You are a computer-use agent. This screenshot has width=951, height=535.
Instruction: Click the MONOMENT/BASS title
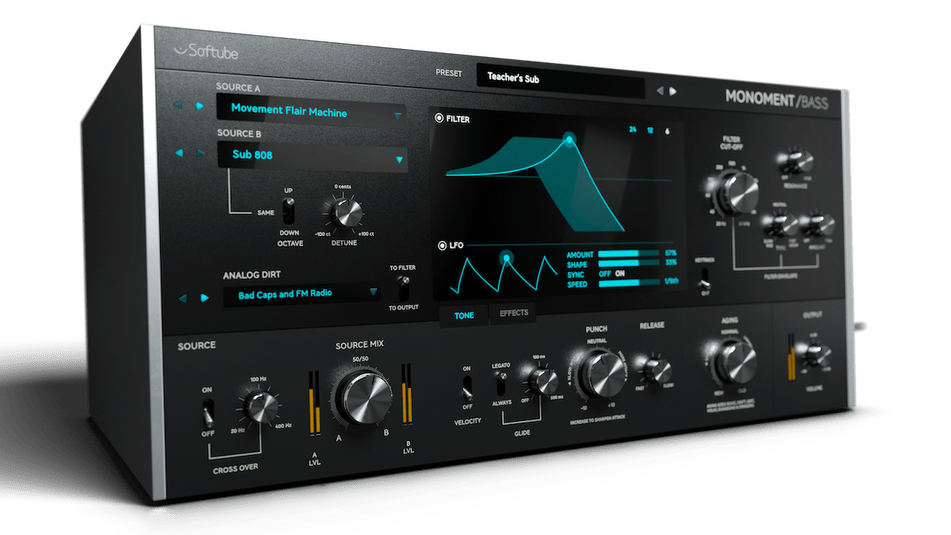click(x=776, y=99)
